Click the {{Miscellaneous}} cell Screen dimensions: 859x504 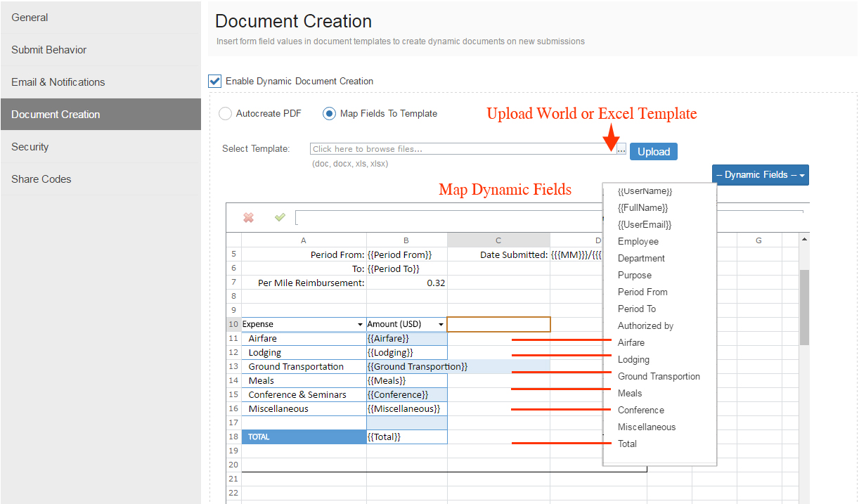pyautogui.click(x=407, y=409)
